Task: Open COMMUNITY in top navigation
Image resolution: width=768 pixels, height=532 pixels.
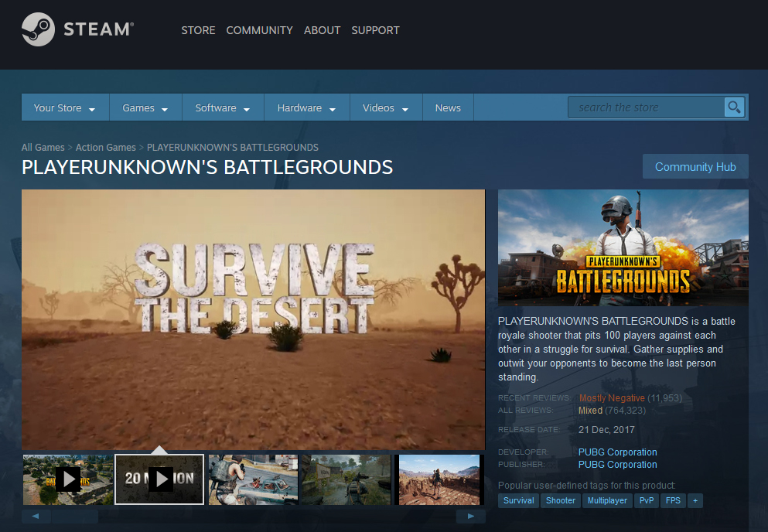Action: (x=260, y=30)
